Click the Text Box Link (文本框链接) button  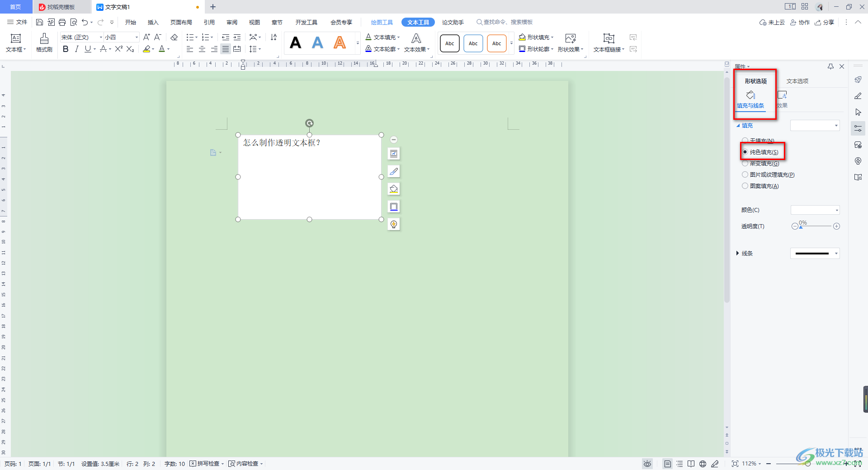[x=609, y=43]
